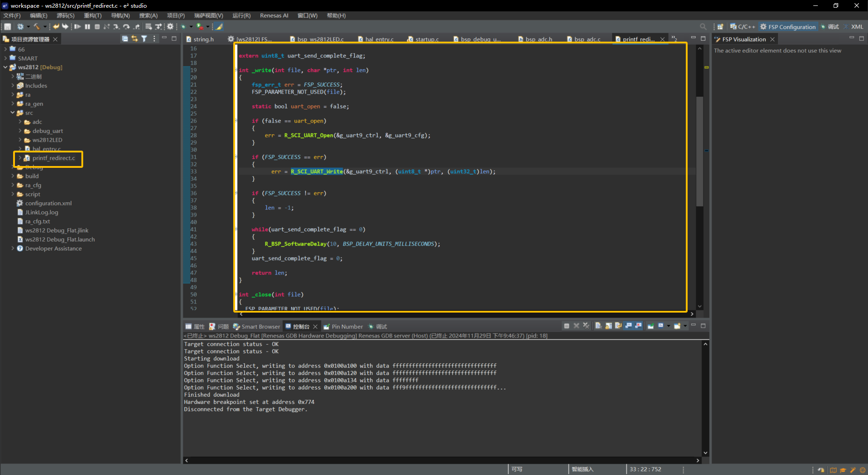Expand the ra_gen folder
The height and width of the screenshot is (475, 868).
coord(13,104)
